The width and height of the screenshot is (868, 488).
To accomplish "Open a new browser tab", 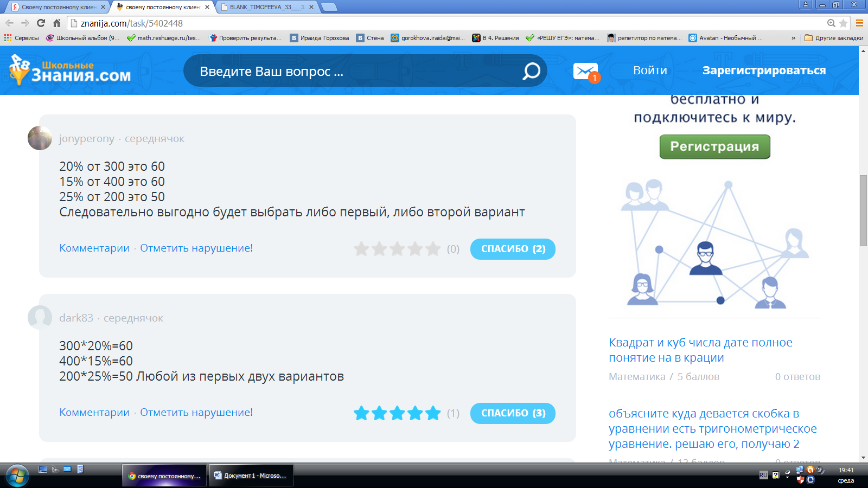I will [329, 7].
